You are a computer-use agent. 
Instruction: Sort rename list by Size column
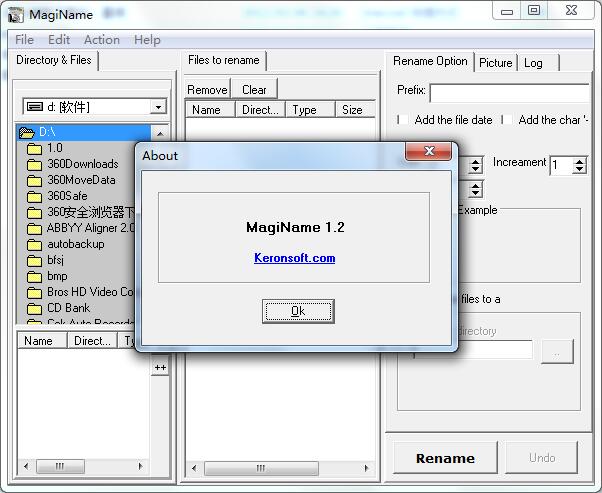coord(355,110)
